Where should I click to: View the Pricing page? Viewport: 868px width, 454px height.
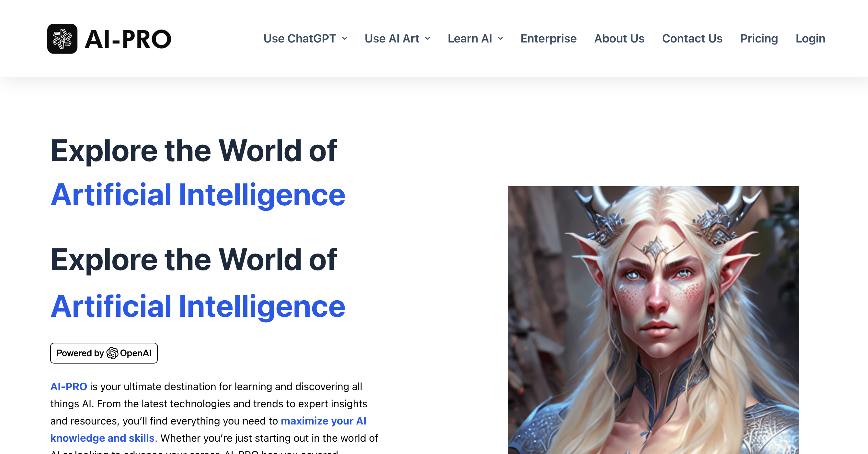[x=759, y=39]
